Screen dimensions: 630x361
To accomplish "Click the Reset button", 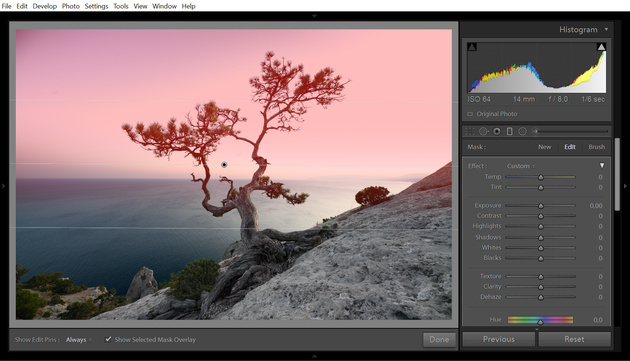I will click(574, 339).
